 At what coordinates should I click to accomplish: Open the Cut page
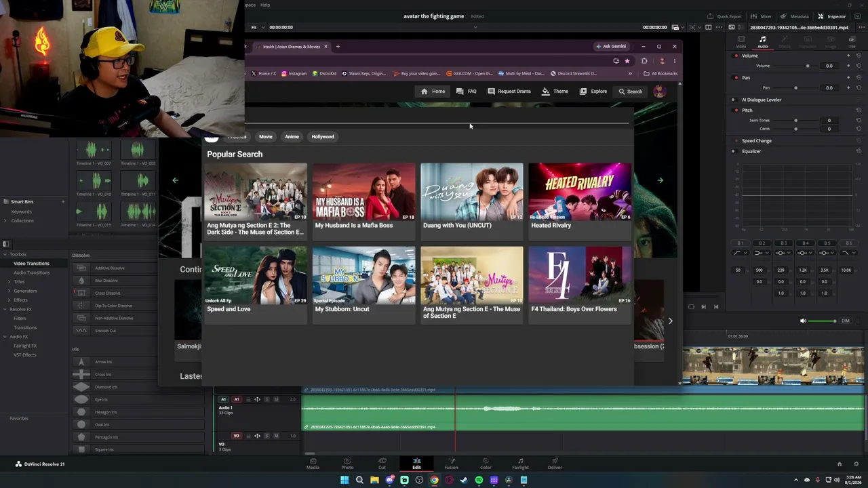click(x=382, y=464)
